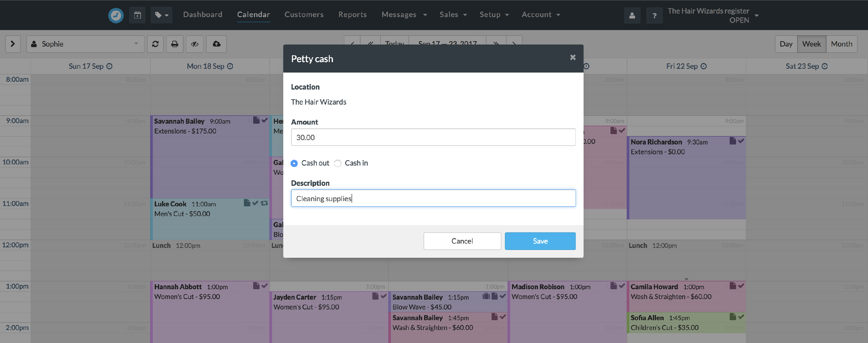Image resolution: width=868 pixels, height=343 pixels.
Task: Switch to Week view
Action: pos(811,44)
